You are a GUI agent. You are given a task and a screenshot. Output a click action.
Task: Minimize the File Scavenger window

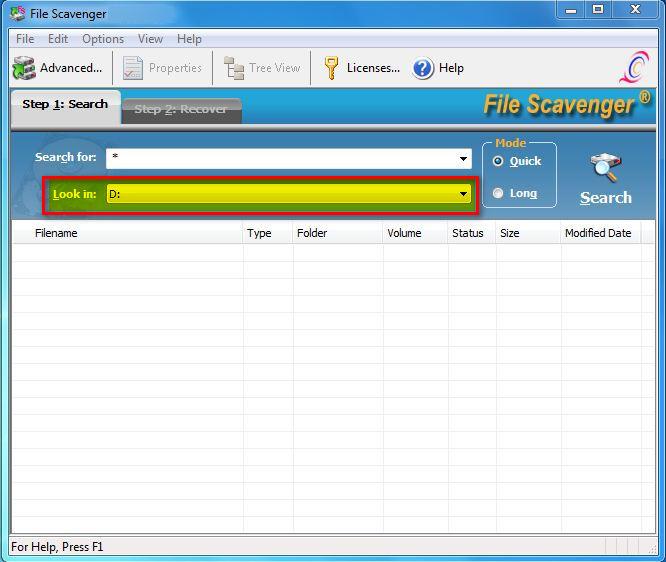[x=571, y=10]
